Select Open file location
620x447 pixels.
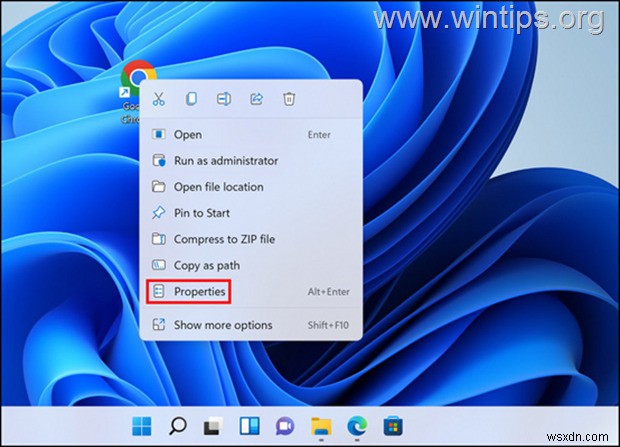pyautogui.click(x=251, y=187)
